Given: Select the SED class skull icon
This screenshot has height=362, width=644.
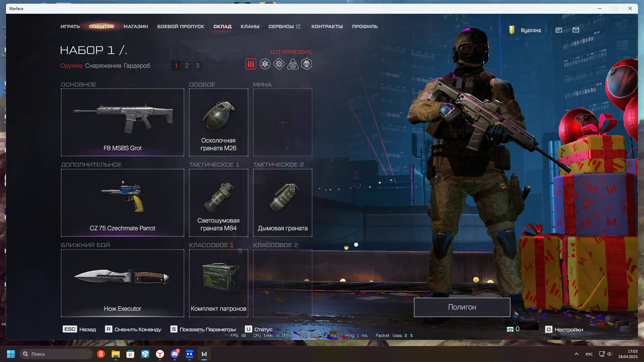Looking at the screenshot, I should coord(307,64).
